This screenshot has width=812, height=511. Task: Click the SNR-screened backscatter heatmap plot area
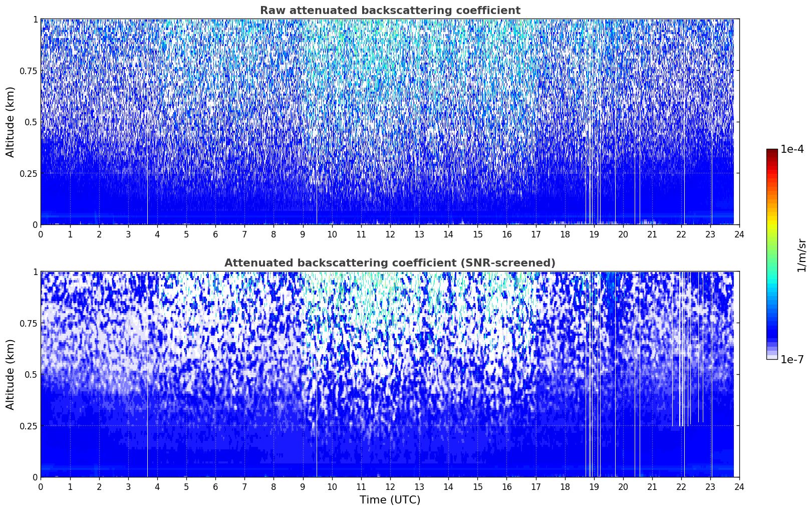(390, 374)
